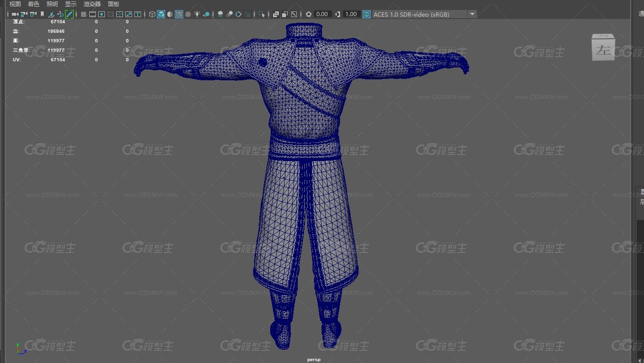Toggle the Film Gate icon

tap(92, 14)
